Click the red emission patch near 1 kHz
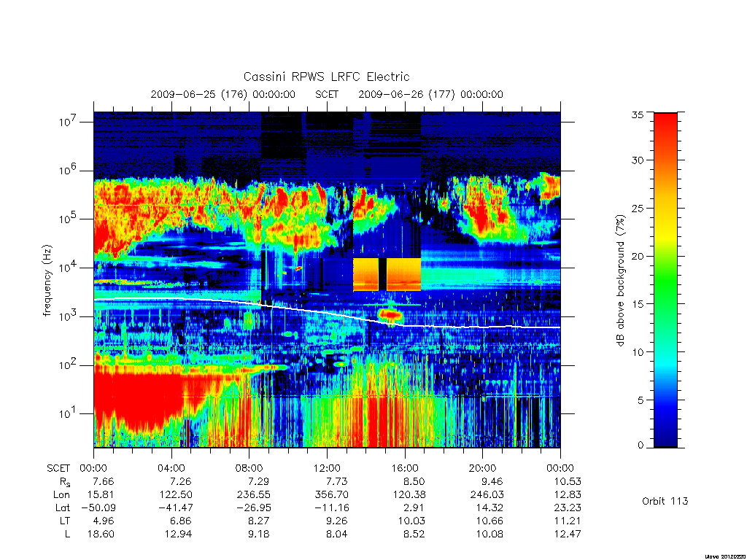The width and height of the screenshot is (747, 560). [x=391, y=315]
